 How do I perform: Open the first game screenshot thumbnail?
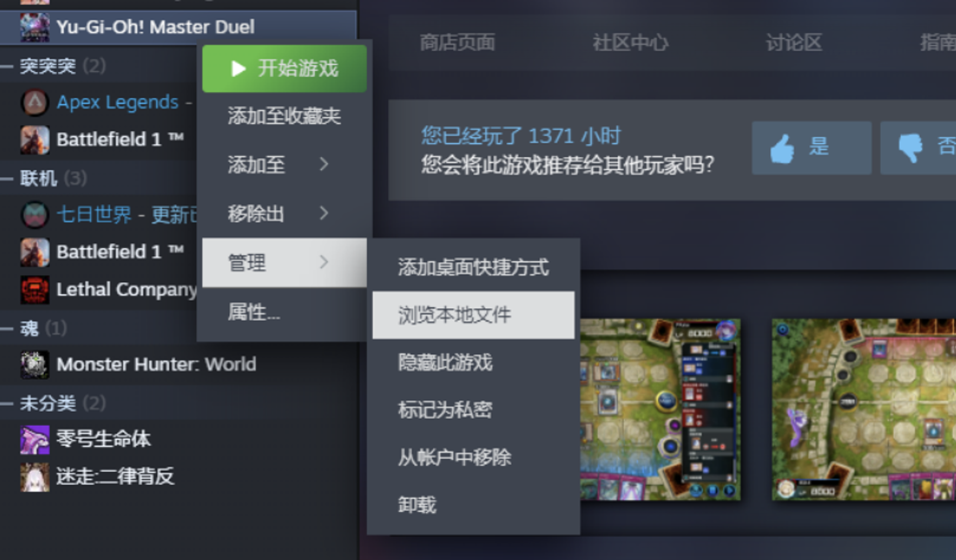(659, 410)
